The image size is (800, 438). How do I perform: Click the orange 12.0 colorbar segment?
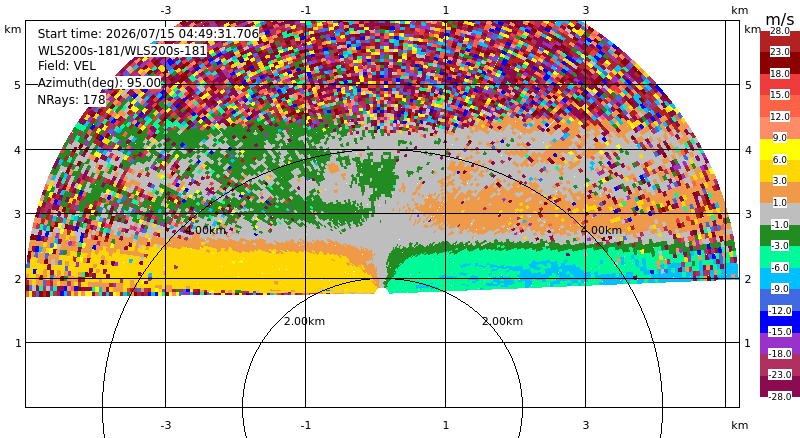coord(780,106)
